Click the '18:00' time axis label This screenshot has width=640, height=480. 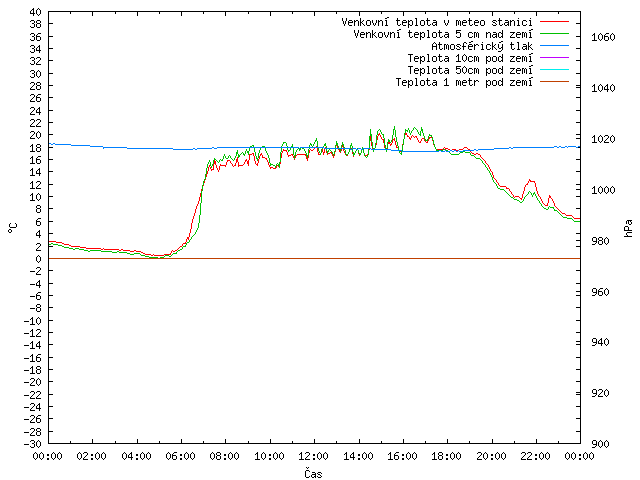pos(447,456)
